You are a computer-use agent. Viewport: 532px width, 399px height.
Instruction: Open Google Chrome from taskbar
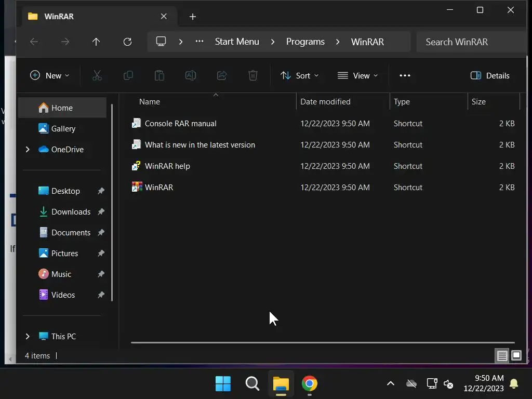coord(310,384)
